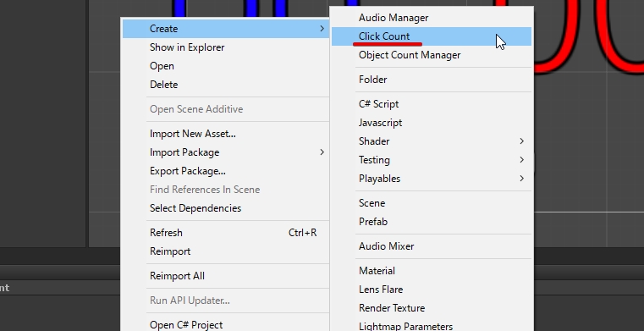Image resolution: width=644 pixels, height=331 pixels.
Task: Expand the Testing submenu arrow
Action: (x=521, y=160)
